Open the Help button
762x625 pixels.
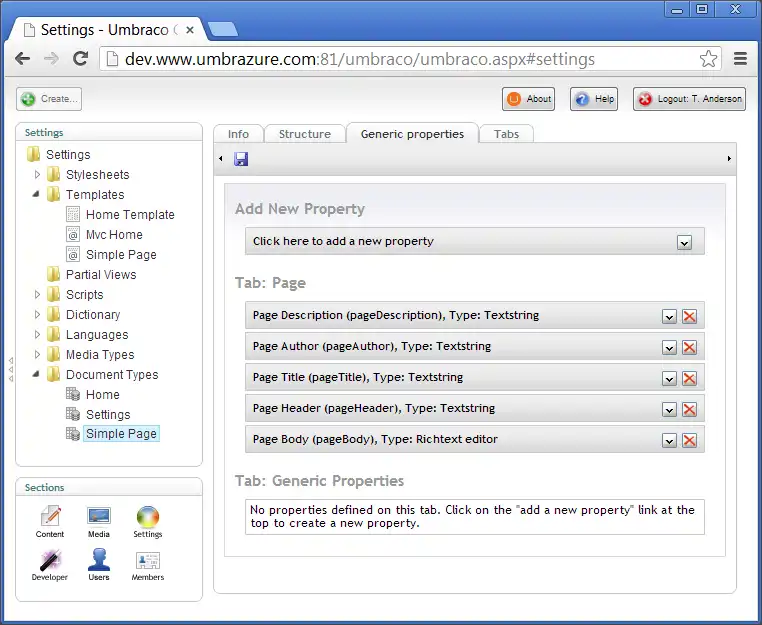594,99
